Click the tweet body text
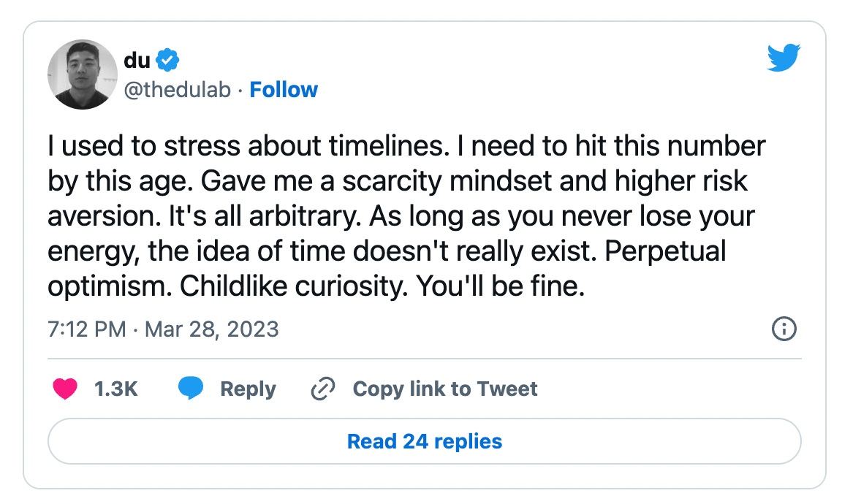 click(402, 216)
